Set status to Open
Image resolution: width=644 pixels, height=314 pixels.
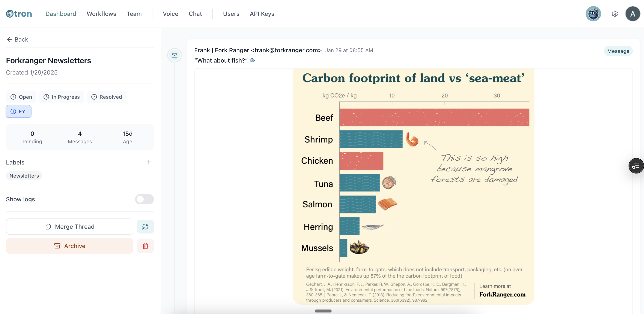point(21,97)
